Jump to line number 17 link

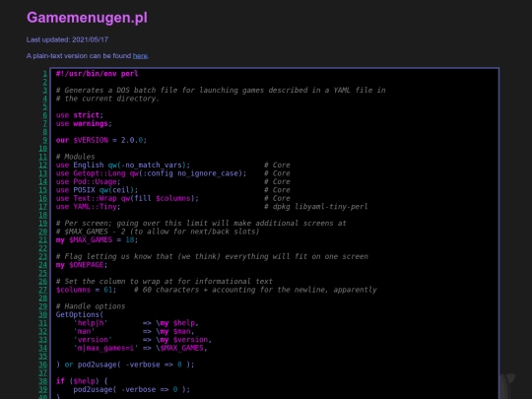tap(42, 207)
